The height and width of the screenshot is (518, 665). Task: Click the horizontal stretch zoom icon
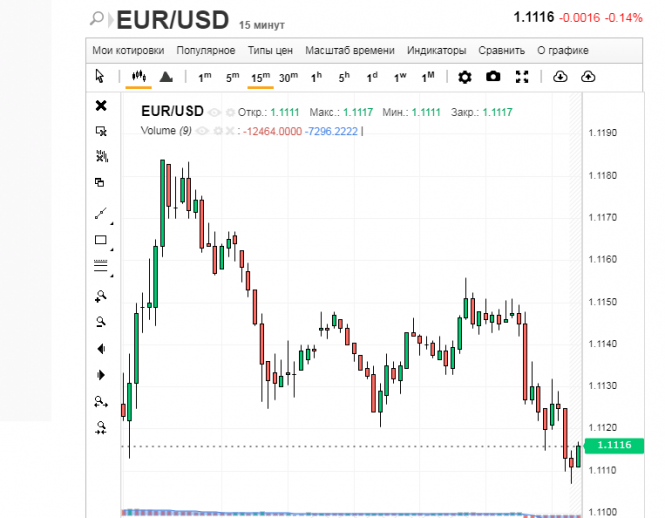[x=101, y=401]
